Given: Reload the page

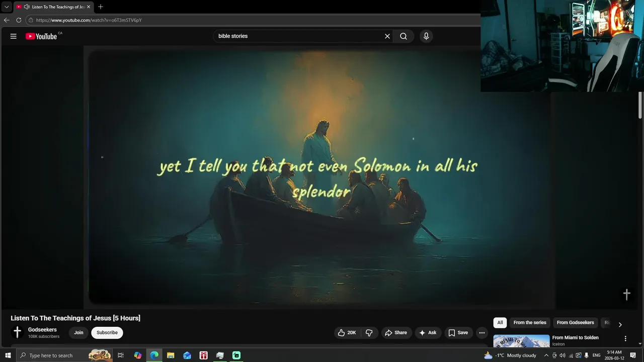Looking at the screenshot, I should coord(19,20).
